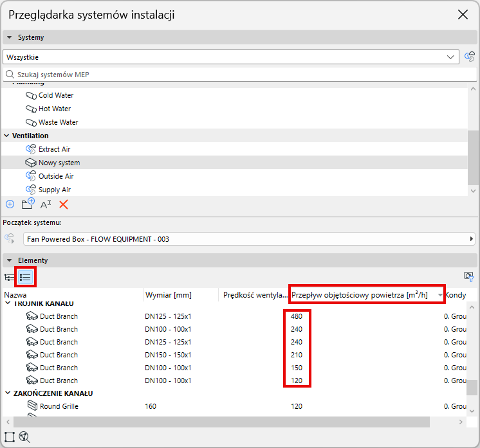Click the Duct Branch icon with flow 210
This screenshot has width=480, height=448.
32,355
